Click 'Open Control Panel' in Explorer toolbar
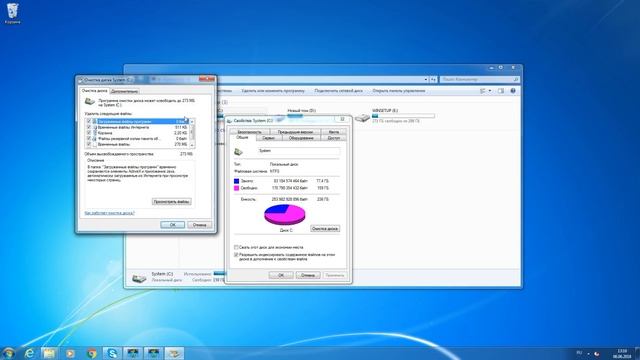640x360 pixels. pos(399,91)
